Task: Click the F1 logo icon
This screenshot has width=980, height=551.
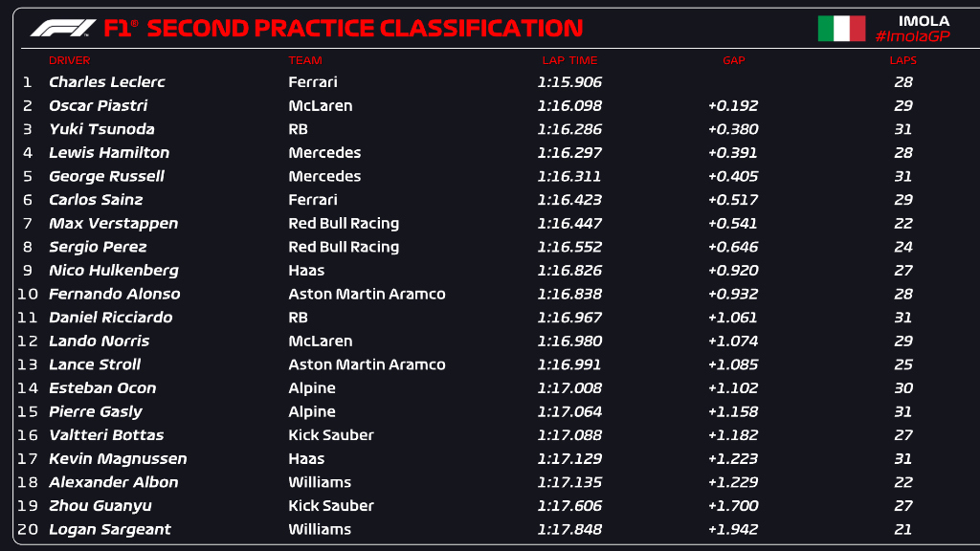Action: click(x=62, y=28)
